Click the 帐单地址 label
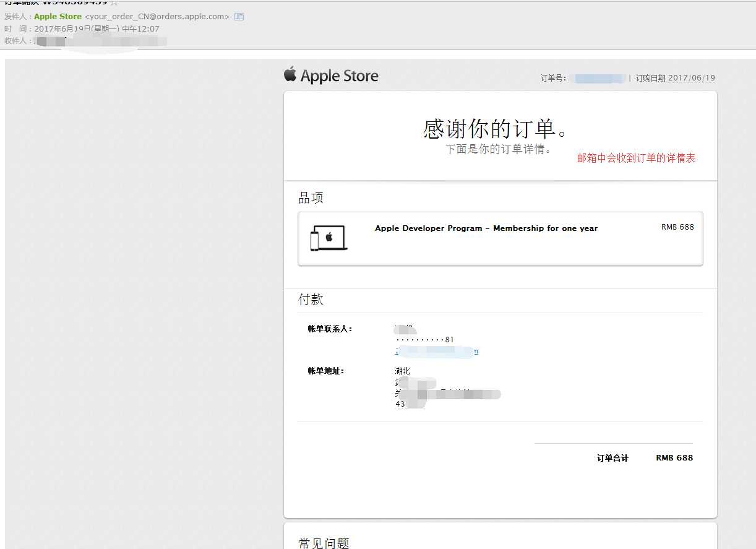 click(326, 371)
